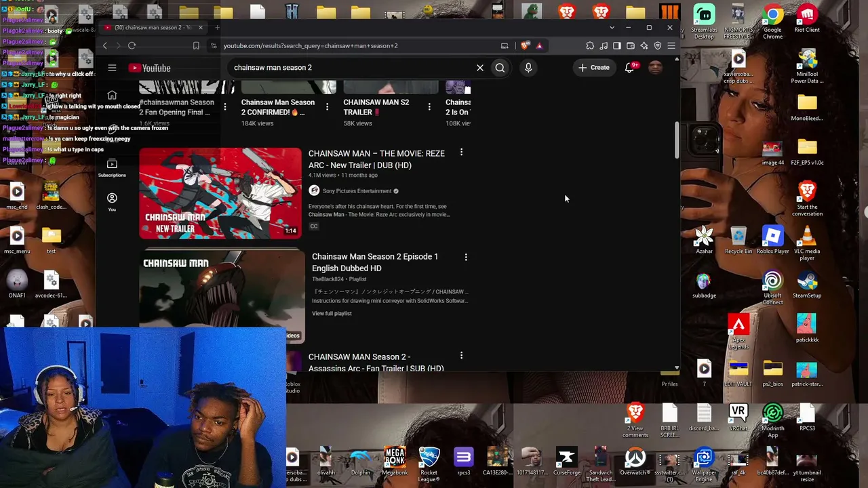868x488 pixels.
Task: Go to the YouTube home logo
Action: [150, 68]
